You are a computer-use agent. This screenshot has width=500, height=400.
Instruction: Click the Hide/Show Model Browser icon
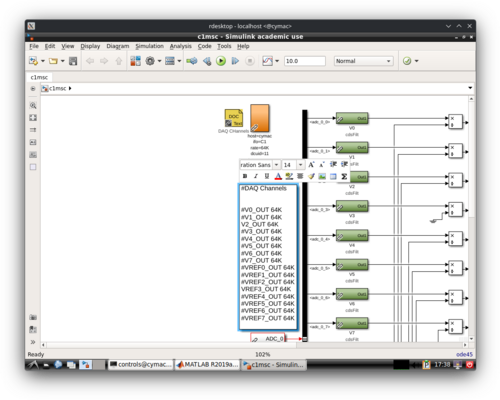(x=33, y=89)
